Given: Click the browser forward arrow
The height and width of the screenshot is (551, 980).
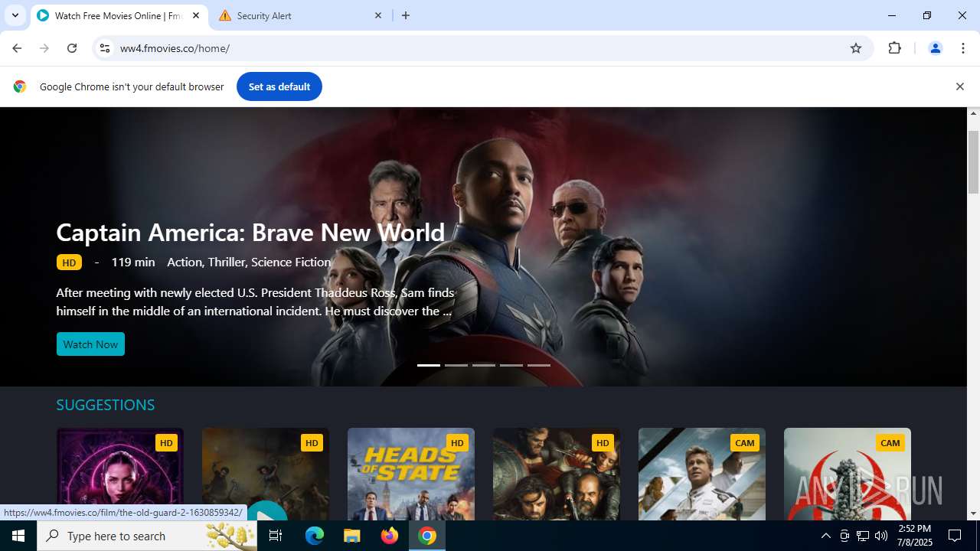Looking at the screenshot, I should click(x=44, y=48).
